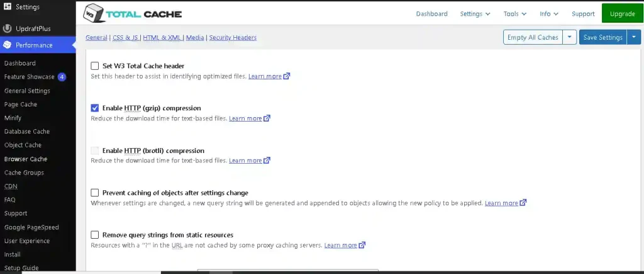Click the Feature Showcase badge showing 4

click(x=62, y=77)
